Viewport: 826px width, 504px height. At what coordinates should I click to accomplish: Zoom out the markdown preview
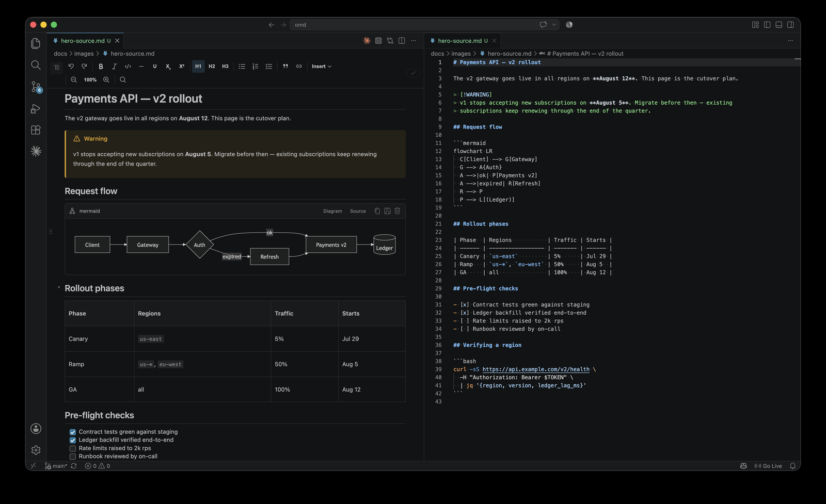tap(74, 79)
